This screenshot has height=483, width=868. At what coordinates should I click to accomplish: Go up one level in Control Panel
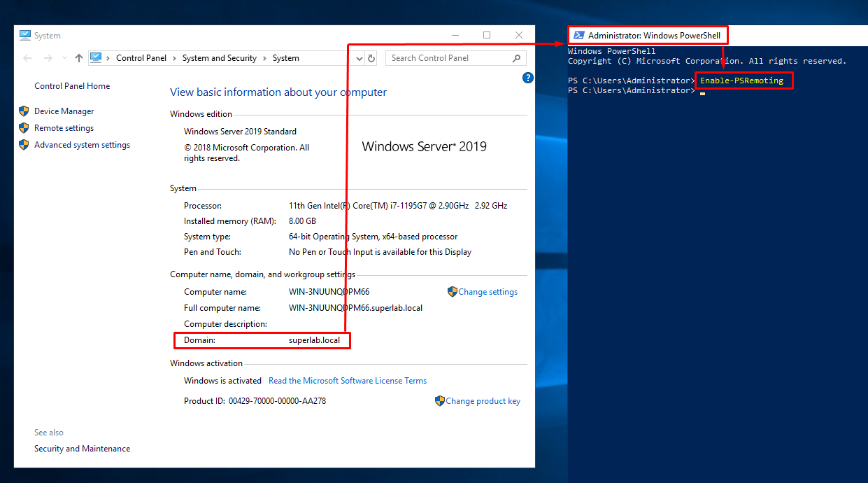pyautogui.click(x=79, y=58)
